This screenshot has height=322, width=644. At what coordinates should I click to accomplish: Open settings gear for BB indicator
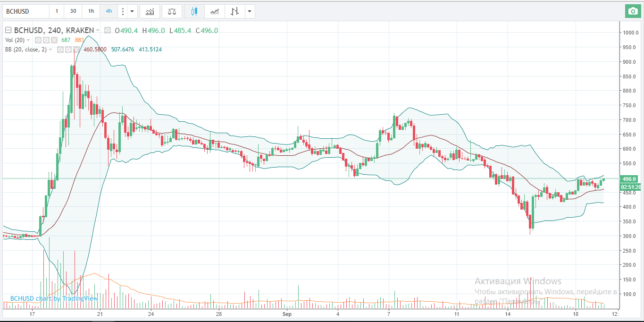coord(68,50)
